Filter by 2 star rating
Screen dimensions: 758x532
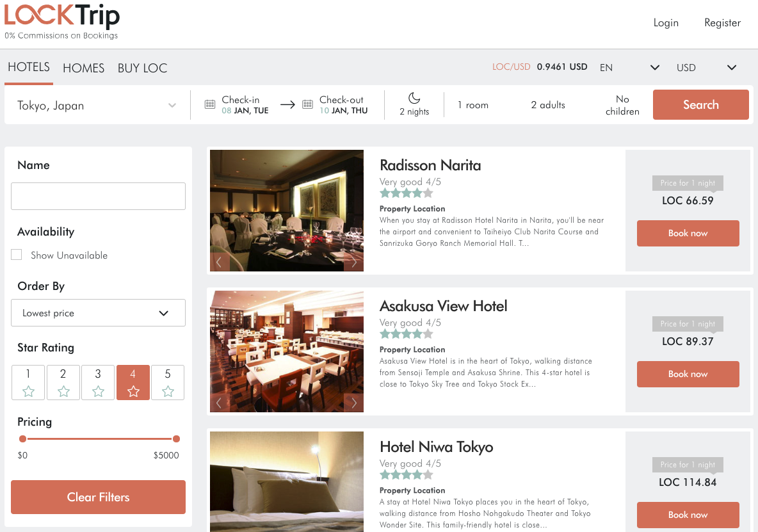(x=63, y=382)
